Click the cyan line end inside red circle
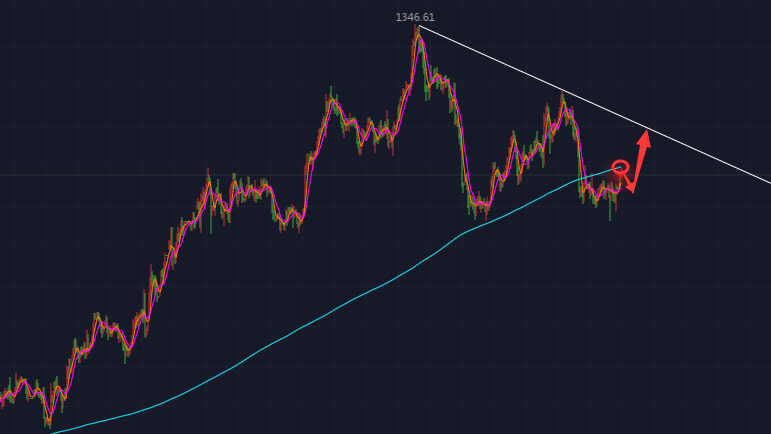Screen dimensions: 771x434 [620, 167]
